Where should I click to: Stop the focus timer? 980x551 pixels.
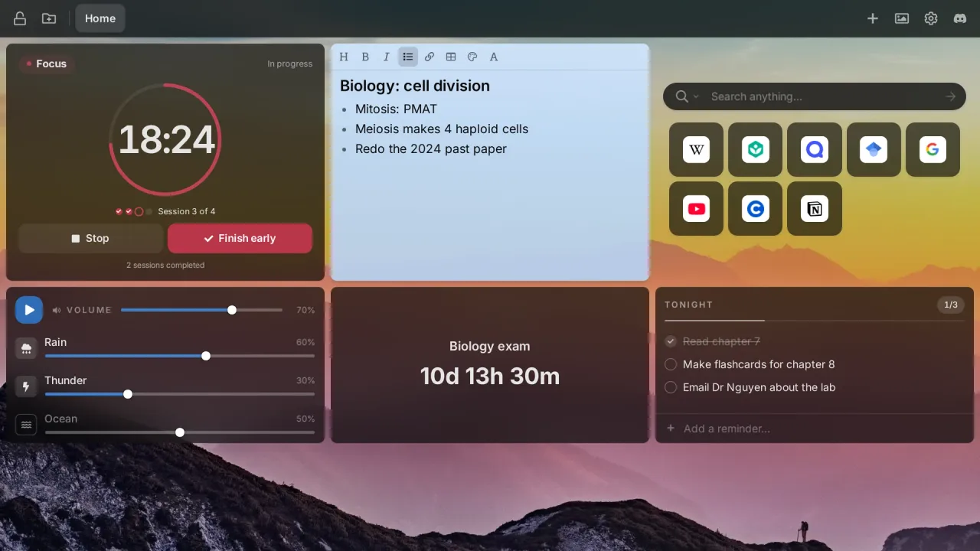pos(90,238)
